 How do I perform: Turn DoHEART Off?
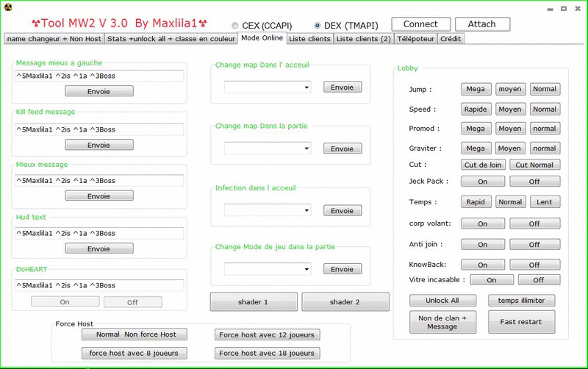click(133, 302)
